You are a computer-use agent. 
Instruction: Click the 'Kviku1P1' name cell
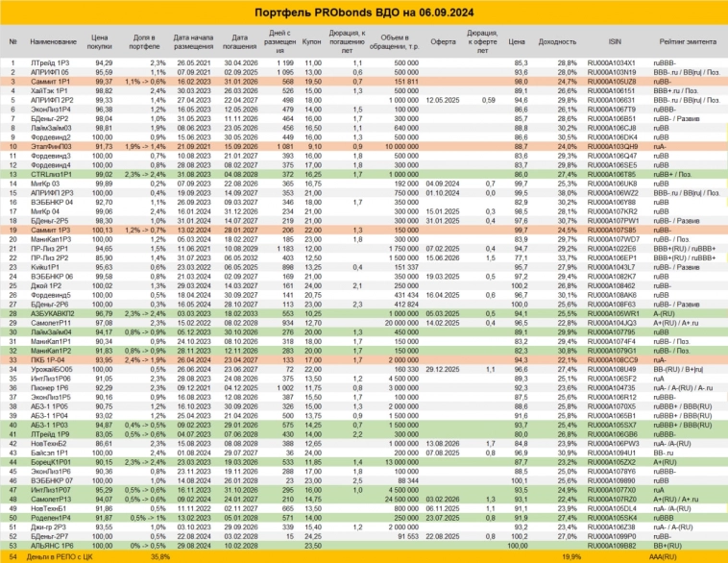tap(45, 267)
